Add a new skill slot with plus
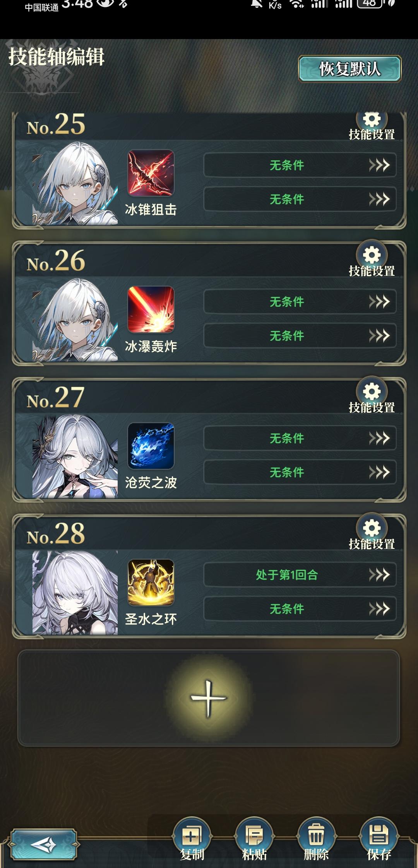Screen dimensions: 418x868 click(x=209, y=698)
